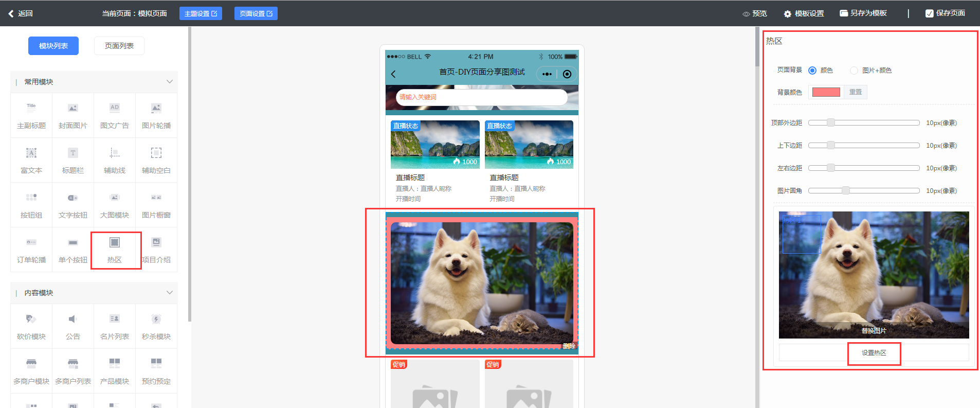980x408 pixels.
Task: Add the 图片橱窗 module
Action: coord(156,205)
